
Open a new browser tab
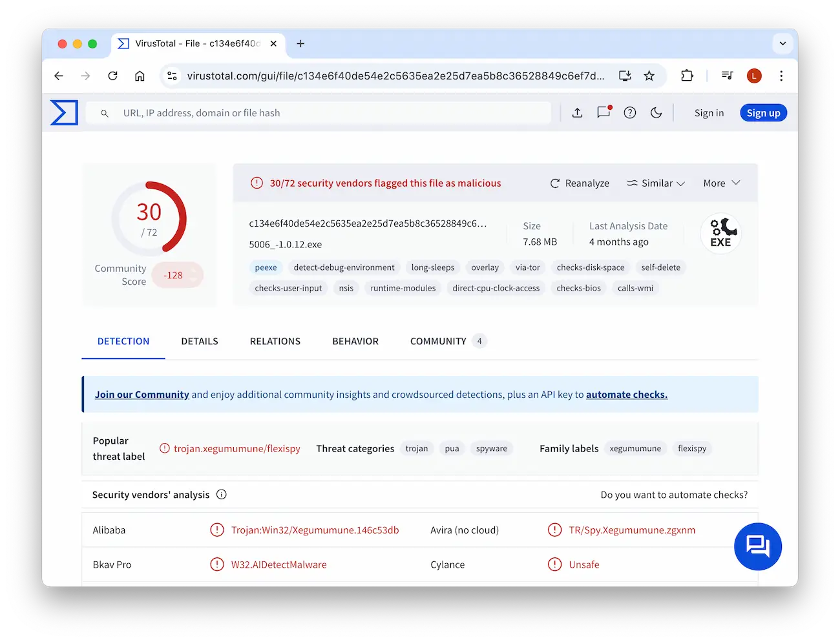[300, 43]
